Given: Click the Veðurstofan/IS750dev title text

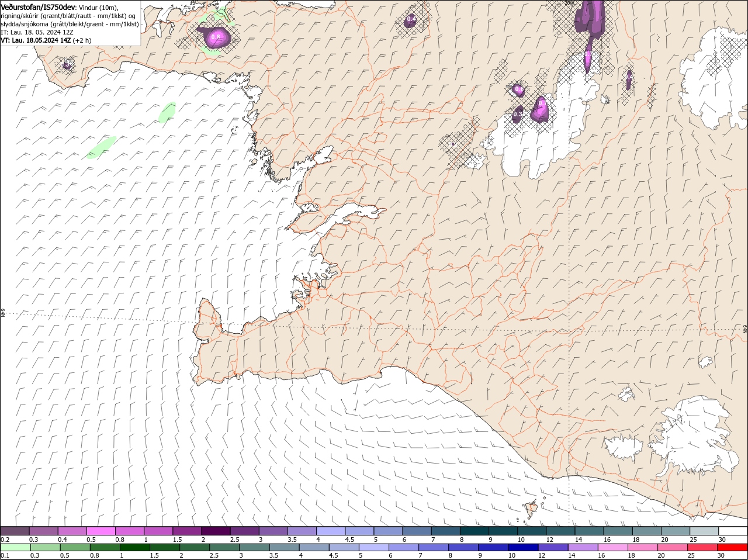Looking at the screenshot, I should pos(38,7).
